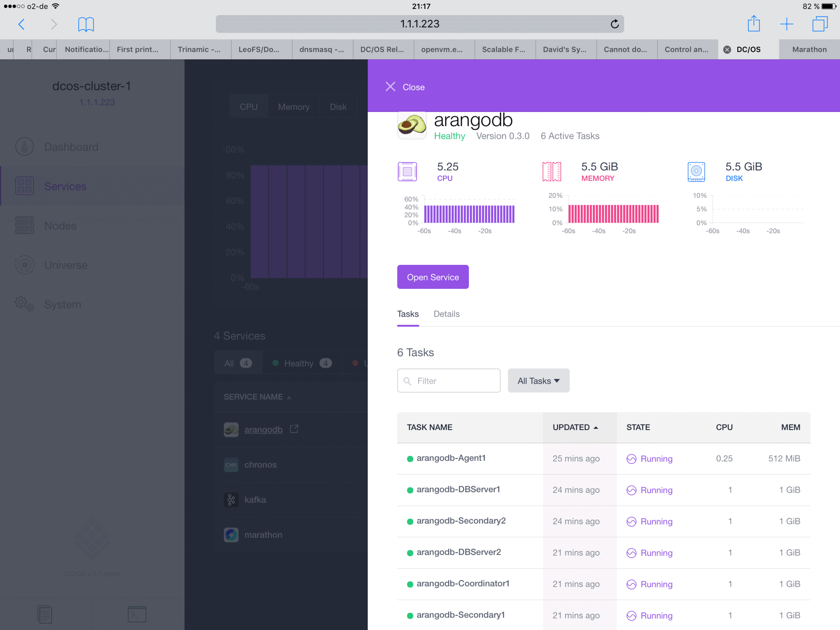
Task: Click the magnifier icon in Filter field
Action: pyautogui.click(x=407, y=381)
